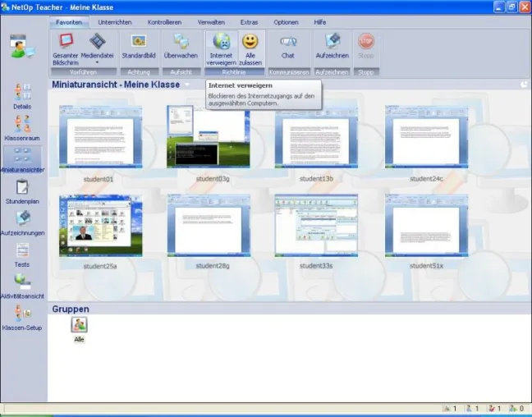Viewport: 532px width, 417px height.
Task: Select student25a thumbnail
Action: coord(100,225)
